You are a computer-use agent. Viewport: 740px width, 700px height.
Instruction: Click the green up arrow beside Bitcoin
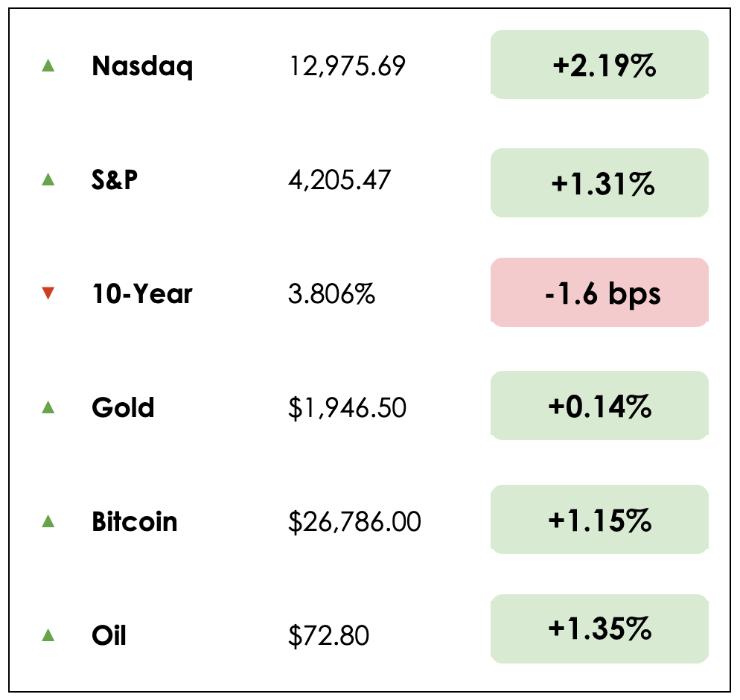point(48,521)
